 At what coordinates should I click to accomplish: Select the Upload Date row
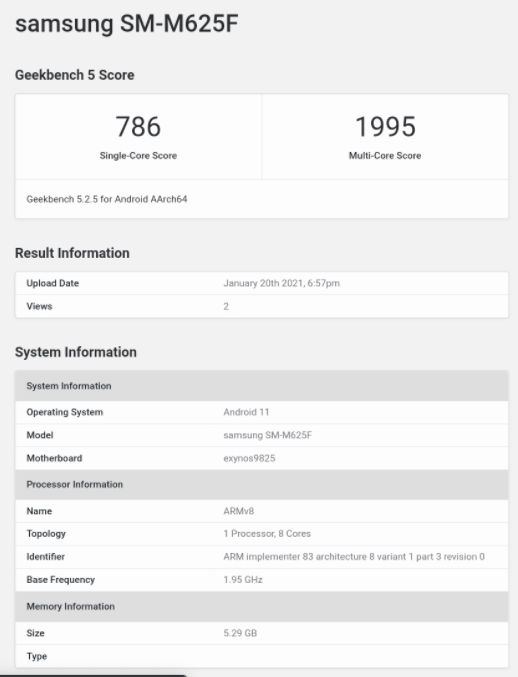coord(262,283)
